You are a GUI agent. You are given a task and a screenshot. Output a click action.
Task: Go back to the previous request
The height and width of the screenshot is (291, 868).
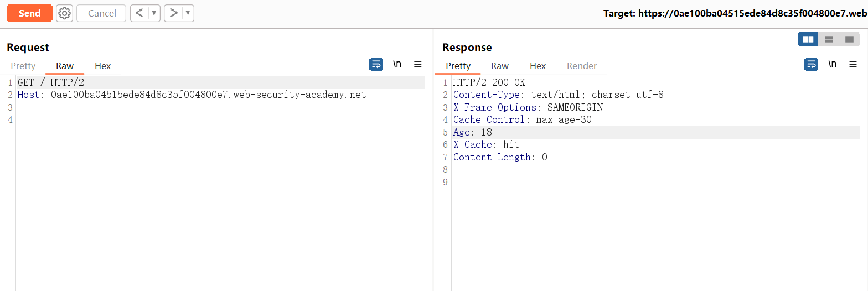139,13
